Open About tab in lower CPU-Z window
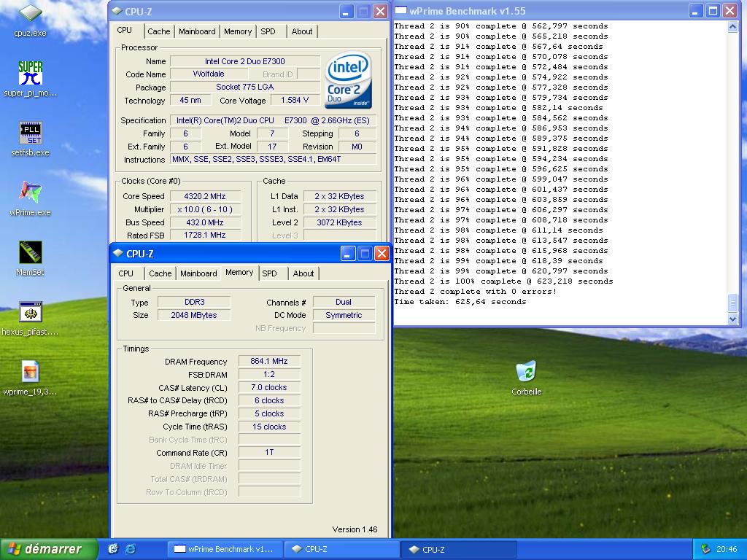The image size is (747, 560). click(x=303, y=273)
